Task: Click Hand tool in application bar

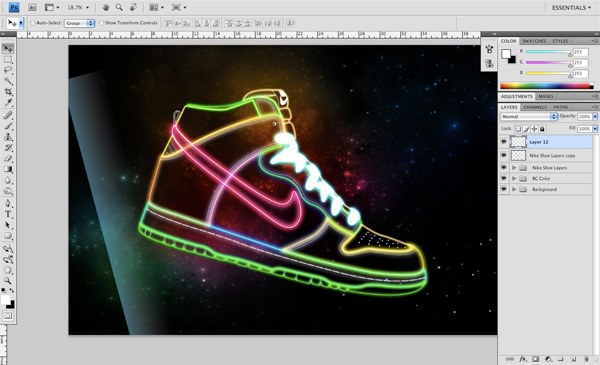Action: point(106,7)
